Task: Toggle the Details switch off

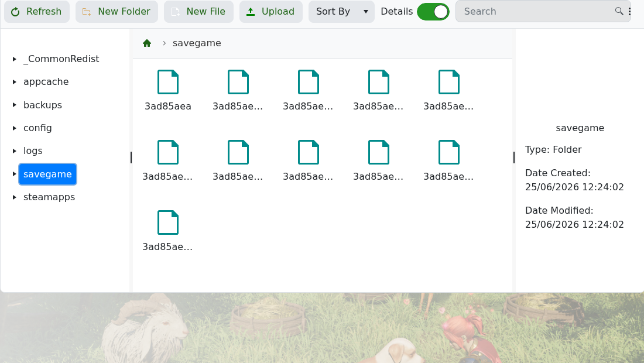Action: point(433,12)
